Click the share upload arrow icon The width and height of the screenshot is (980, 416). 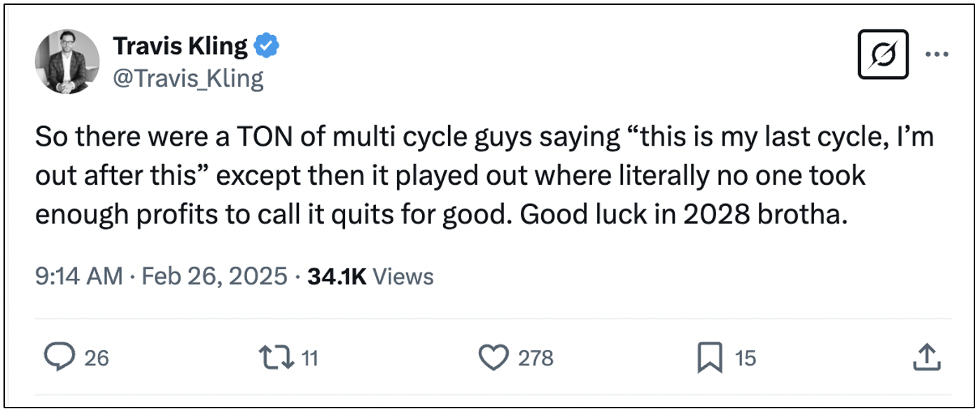pos(925,358)
